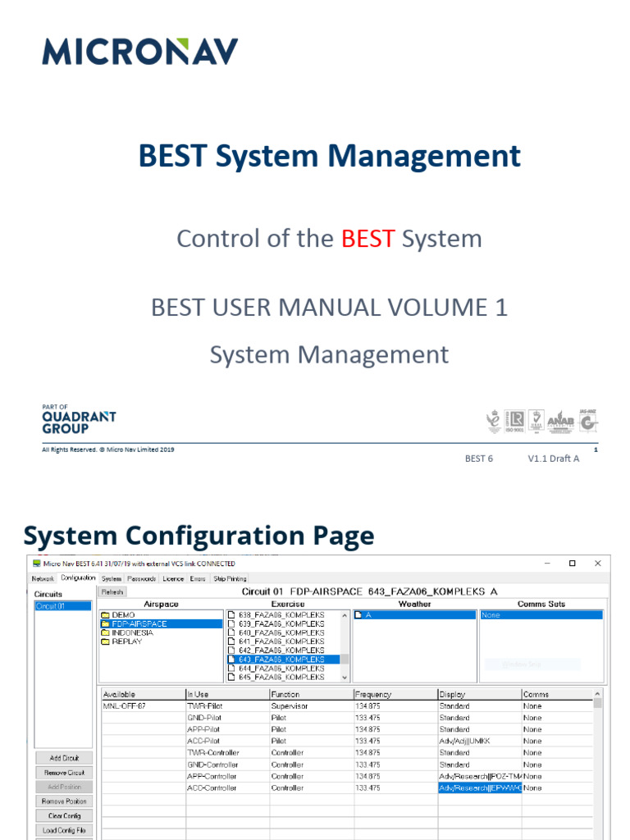Select the ACC-Controller in-use cell
630x840 pixels.
pyautogui.click(x=228, y=788)
